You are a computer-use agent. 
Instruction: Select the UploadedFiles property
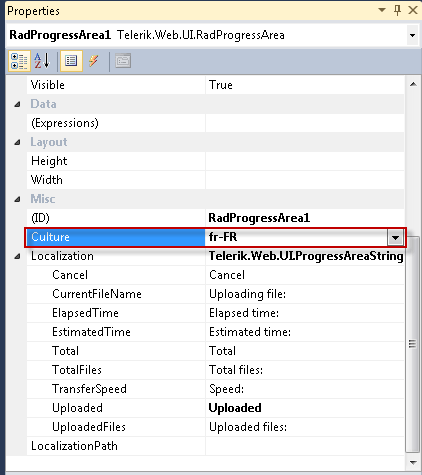[89, 427]
